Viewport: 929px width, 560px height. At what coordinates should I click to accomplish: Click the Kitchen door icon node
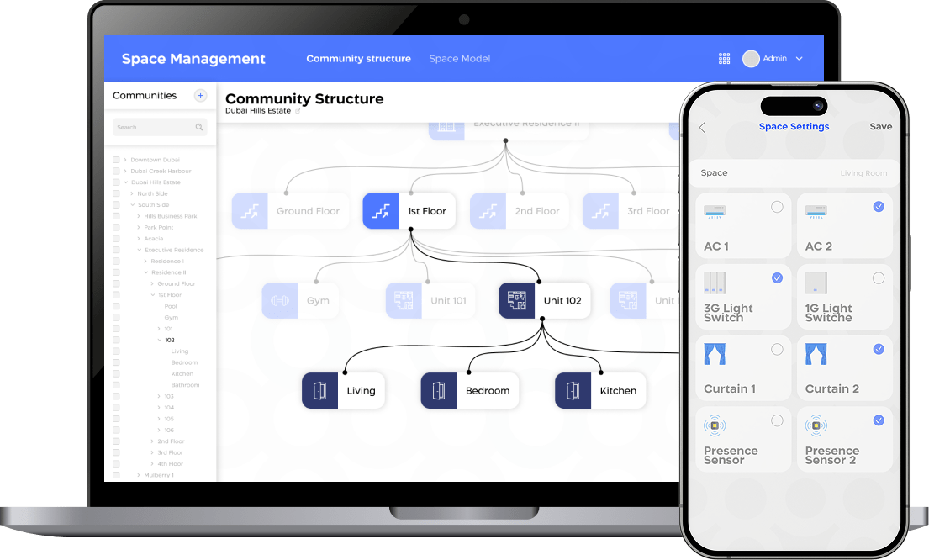click(x=573, y=391)
